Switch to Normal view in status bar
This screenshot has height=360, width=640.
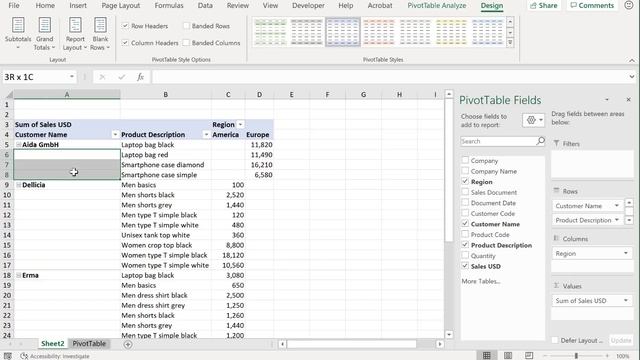click(487, 356)
